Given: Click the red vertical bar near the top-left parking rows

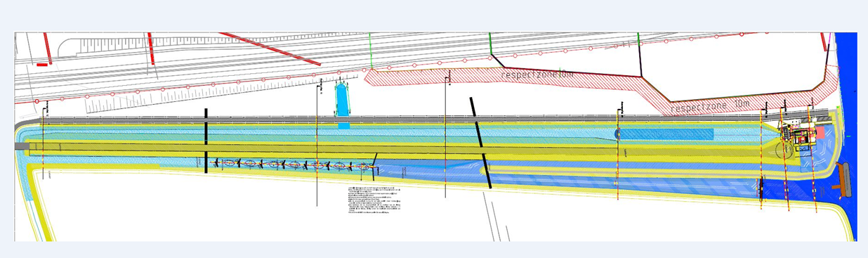Looking at the screenshot, I should (151, 49).
